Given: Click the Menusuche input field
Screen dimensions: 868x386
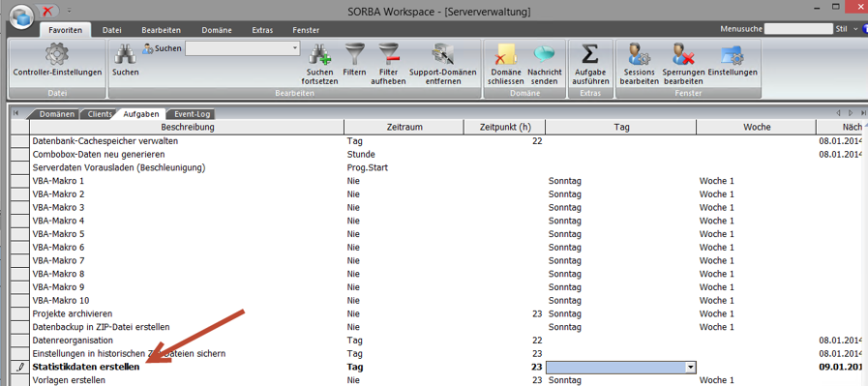Looking at the screenshot, I should pos(798,28).
